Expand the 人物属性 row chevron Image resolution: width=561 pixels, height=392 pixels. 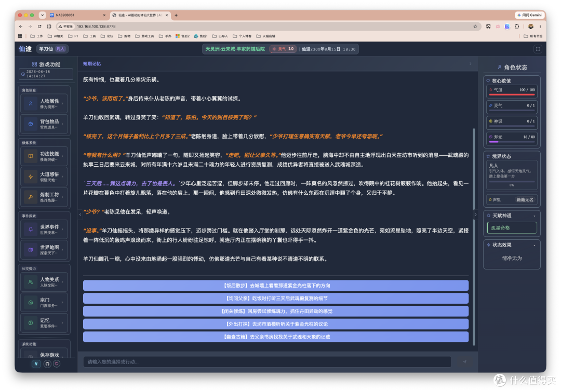(63, 104)
